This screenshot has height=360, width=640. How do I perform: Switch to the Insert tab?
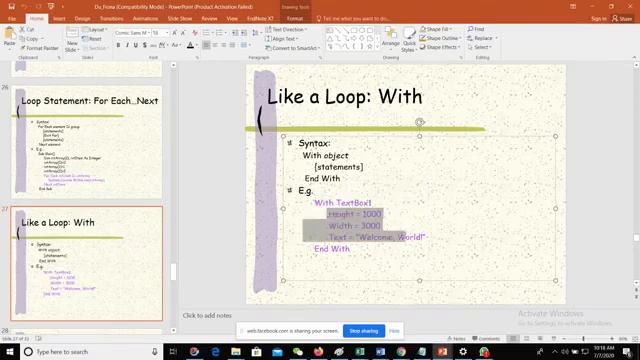59,18
